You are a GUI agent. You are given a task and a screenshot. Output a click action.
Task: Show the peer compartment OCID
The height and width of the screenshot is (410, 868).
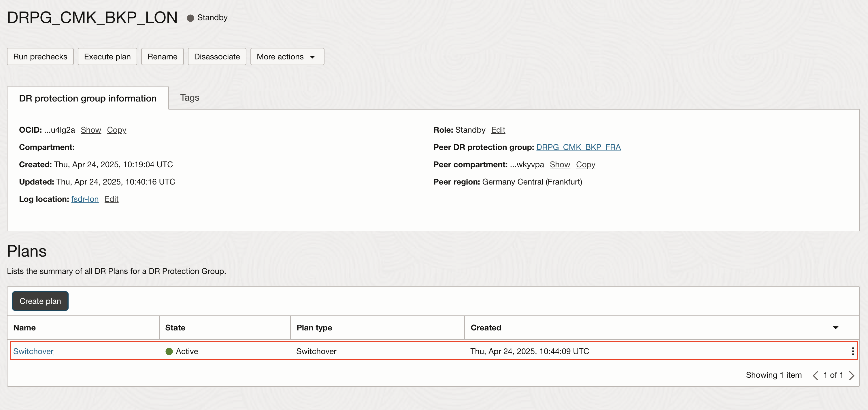(x=560, y=165)
